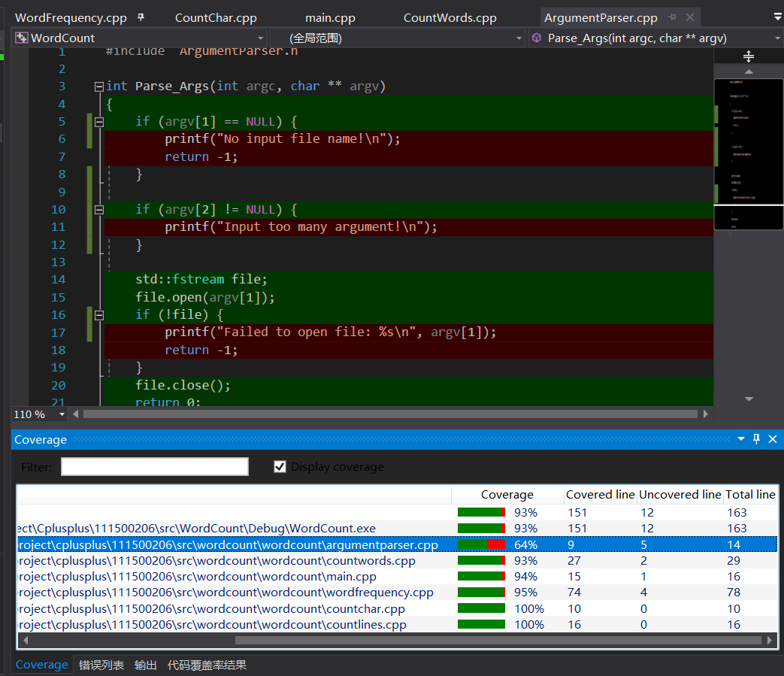The image size is (784, 676).
Task: Open the 代码覆盖率结果 tab
Action: pyautogui.click(x=207, y=665)
